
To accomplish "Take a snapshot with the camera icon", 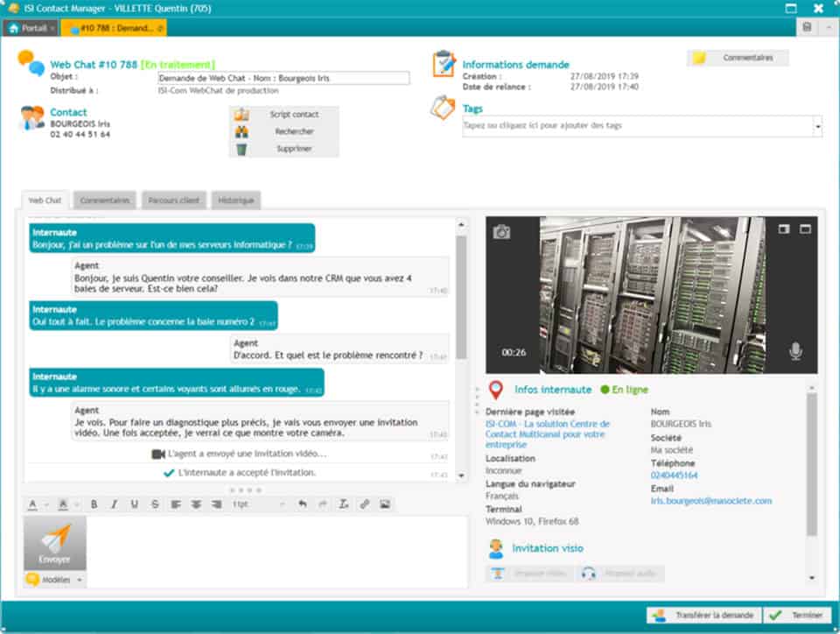I will coord(501,232).
